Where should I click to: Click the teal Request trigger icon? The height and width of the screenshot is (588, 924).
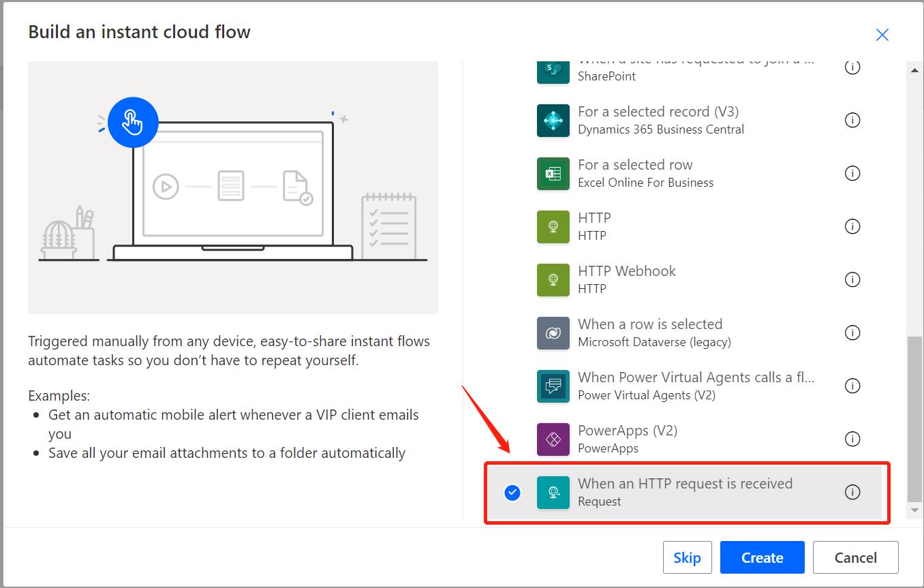[553, 492]
